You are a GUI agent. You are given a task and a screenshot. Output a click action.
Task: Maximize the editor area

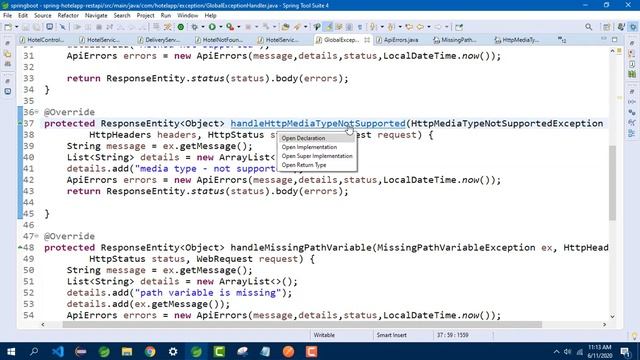(615, 40)
